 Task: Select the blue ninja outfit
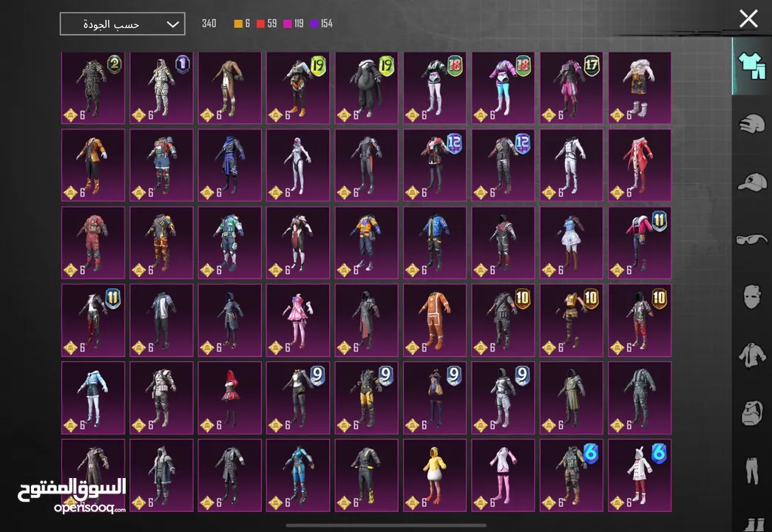(230, 166)
